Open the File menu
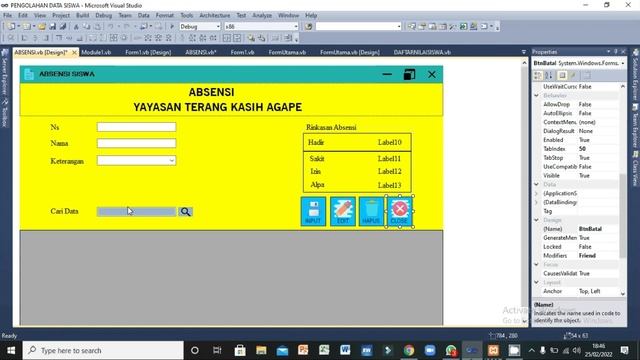Viewport: 640px width, 360px height. coord(7,16)
